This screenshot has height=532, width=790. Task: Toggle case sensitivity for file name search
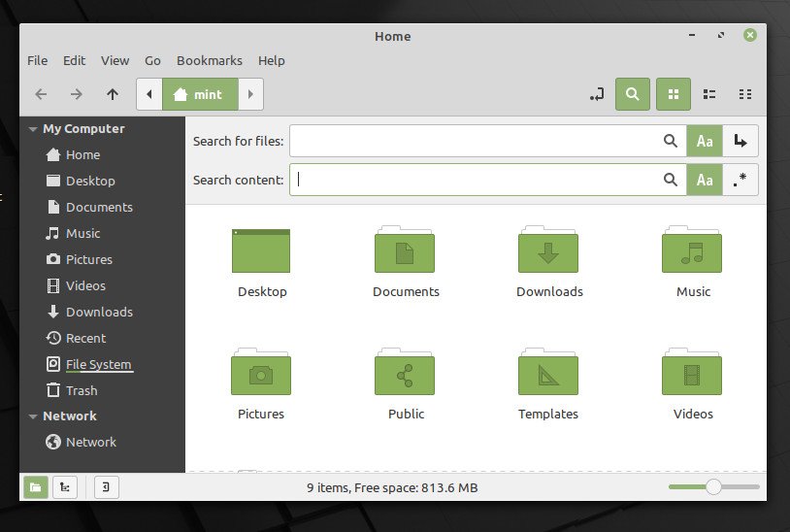tap(705, 141)
